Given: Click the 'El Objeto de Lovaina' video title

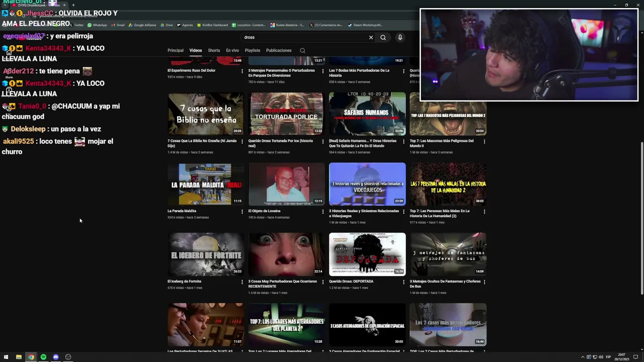Looking at the screenshot, I should [x=264, y=211].
